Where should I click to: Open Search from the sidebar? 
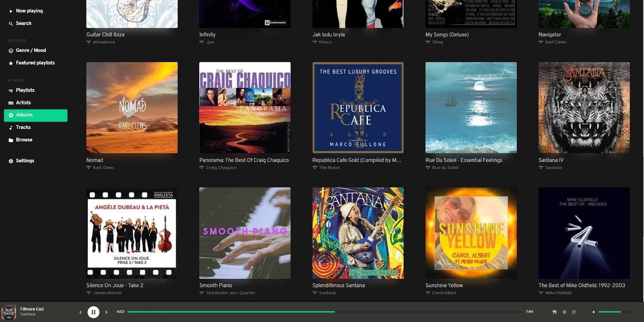(23, 23)
